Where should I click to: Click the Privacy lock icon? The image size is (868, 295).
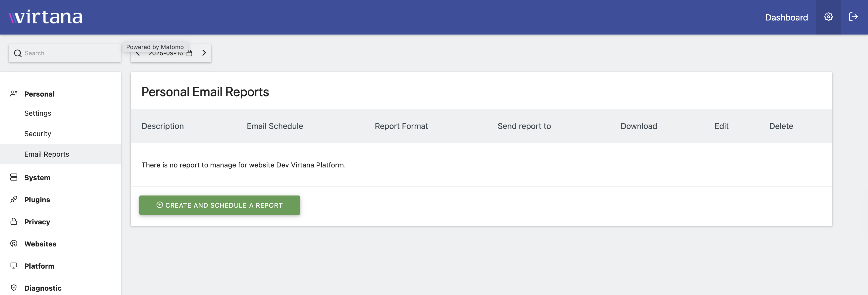tap(13, 221)
